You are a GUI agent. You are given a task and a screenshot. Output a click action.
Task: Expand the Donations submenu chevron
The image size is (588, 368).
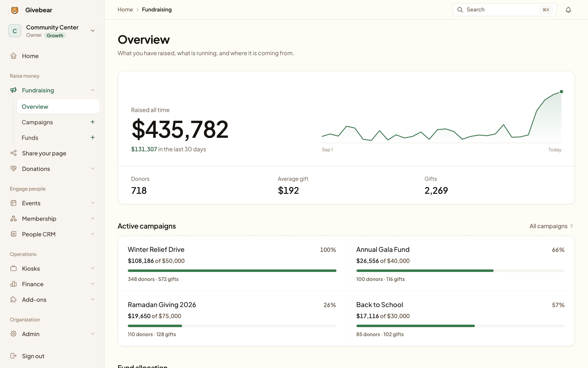coord(92,168)
